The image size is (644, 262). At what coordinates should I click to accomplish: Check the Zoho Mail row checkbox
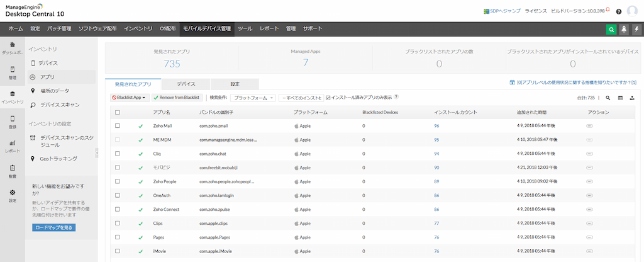[118, 126]
